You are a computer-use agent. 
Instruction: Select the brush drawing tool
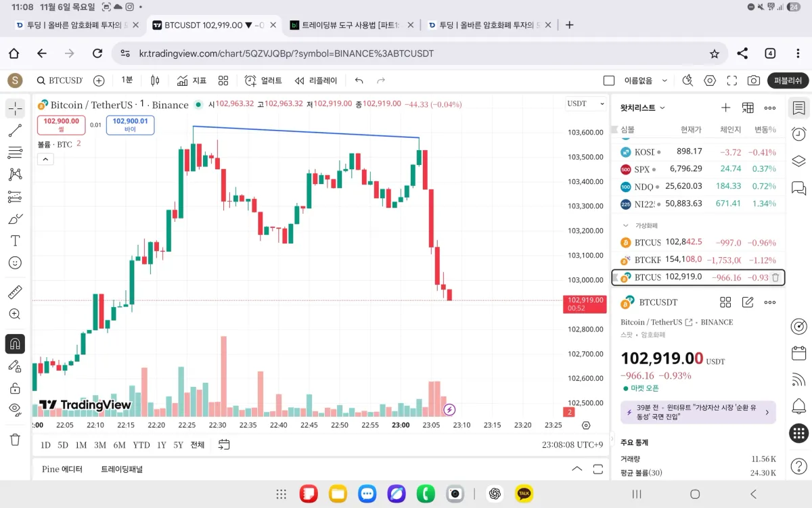(x=15, y=218)
